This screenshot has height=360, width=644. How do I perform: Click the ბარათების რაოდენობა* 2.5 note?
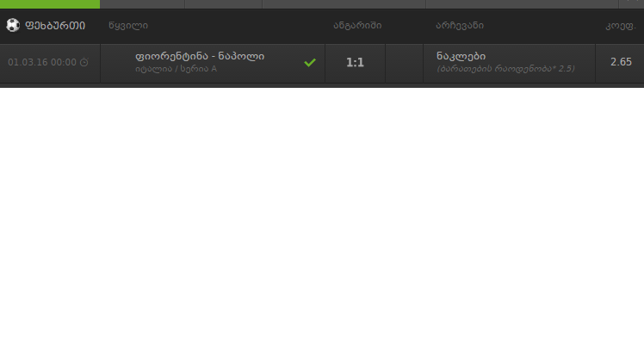pos(505,69)
